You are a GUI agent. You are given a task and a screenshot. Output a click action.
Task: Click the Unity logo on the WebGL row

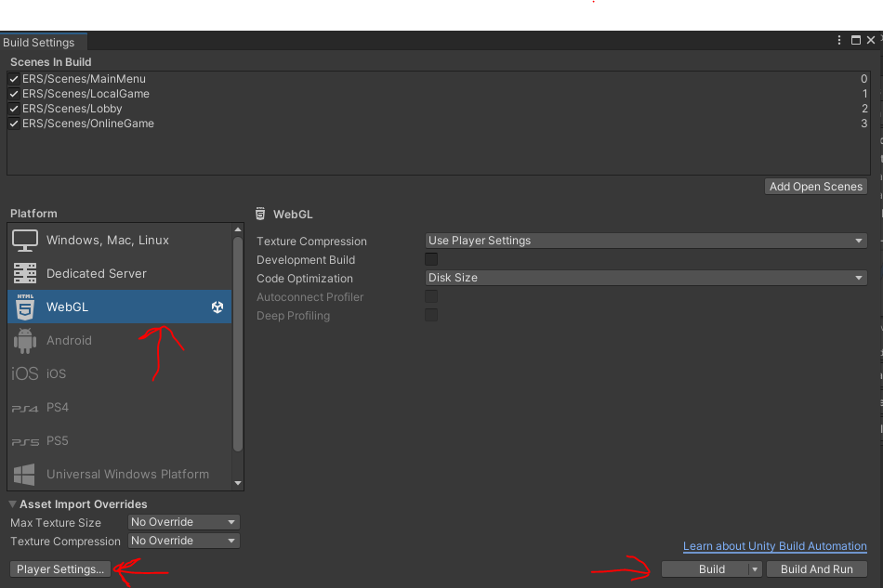click(x=217, y=307)
